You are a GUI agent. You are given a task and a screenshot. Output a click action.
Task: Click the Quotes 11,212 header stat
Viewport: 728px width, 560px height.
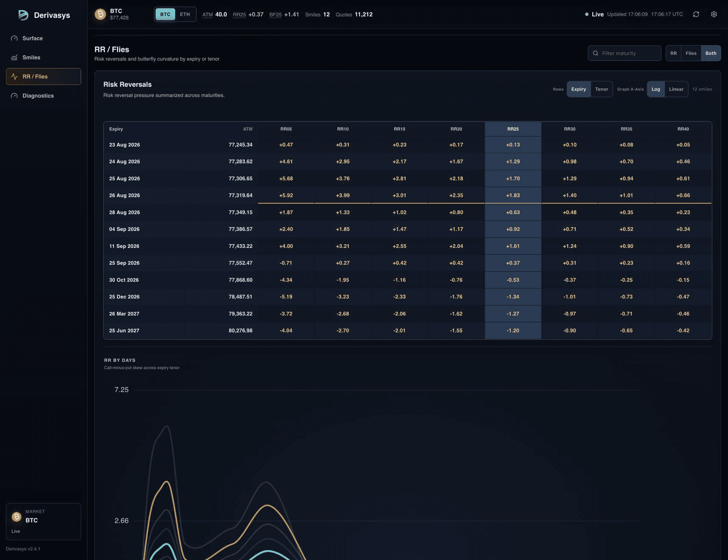pyautogui.click(x=354, y=14)
